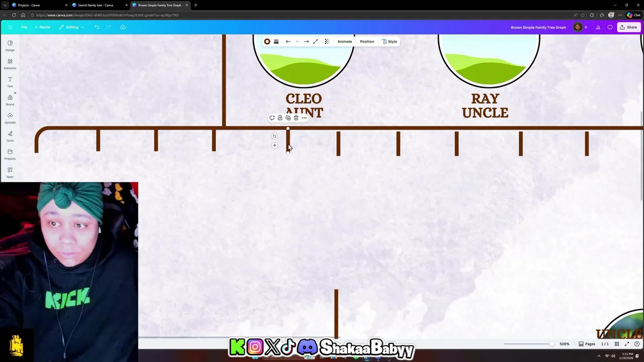644x362 pixels.
Task: Click the comment-with-refresh icon above line
Action: 272,118
